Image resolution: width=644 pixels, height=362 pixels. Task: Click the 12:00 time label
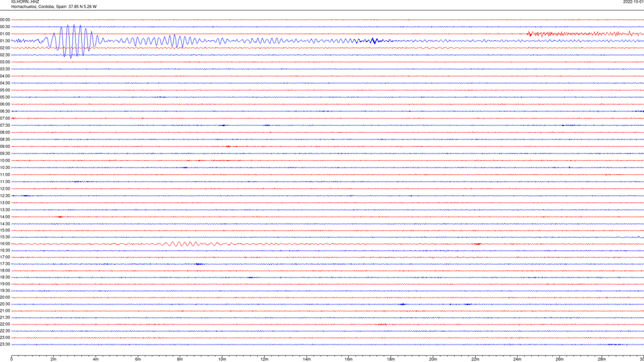[x=5, y=189]
